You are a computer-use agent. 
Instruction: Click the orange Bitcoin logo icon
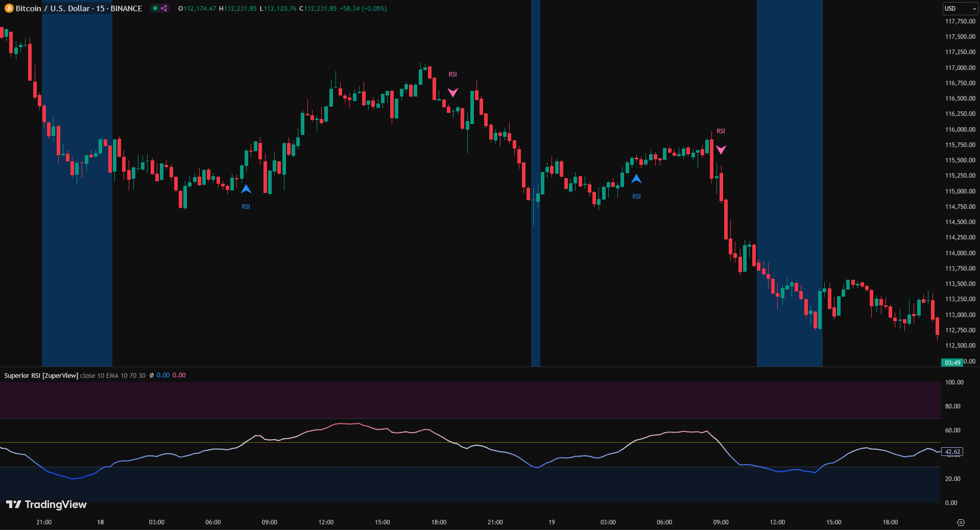(x=9, y=9)
